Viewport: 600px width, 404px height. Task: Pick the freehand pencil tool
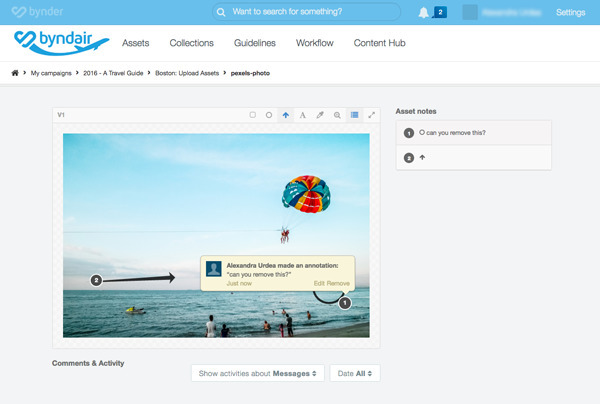[320, 115]
